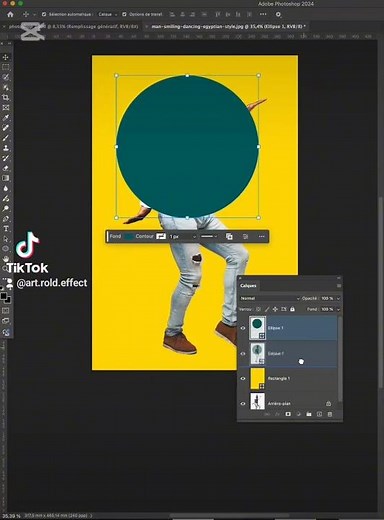Image resolution: width=384 pixels, height=520 pixels.
Task: Click the Opacité 100 % value field
Action: click(x=327, y=298)
